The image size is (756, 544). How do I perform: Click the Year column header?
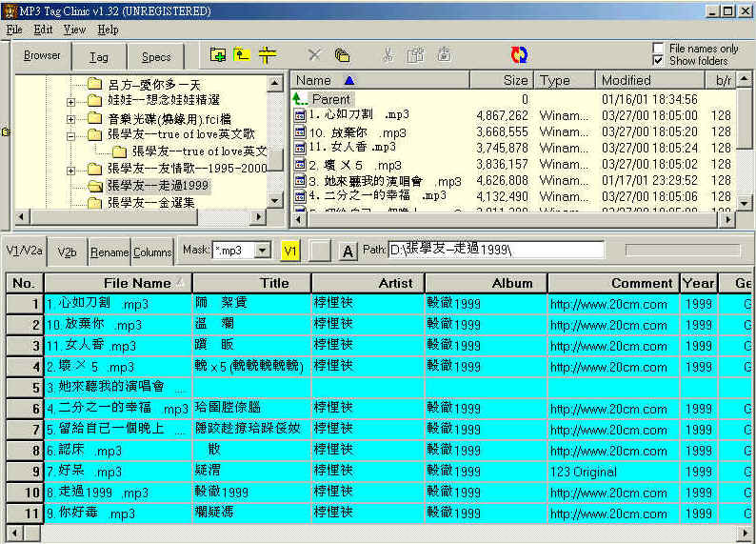[699, 283]
